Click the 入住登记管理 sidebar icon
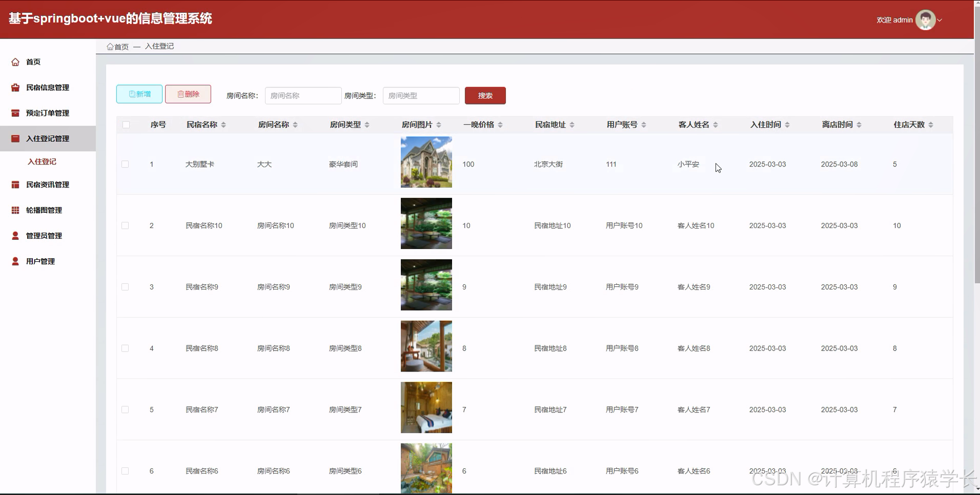 click(x=15, y=138)
